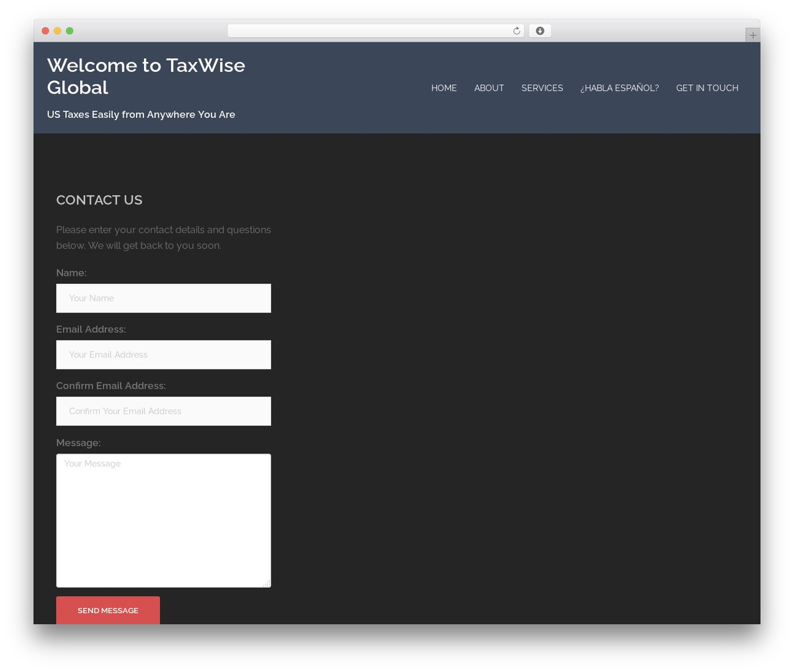Viewport: 794px width, 672px height.
Task: Click into the Your Name field
Action: click(x=164, y=298)
